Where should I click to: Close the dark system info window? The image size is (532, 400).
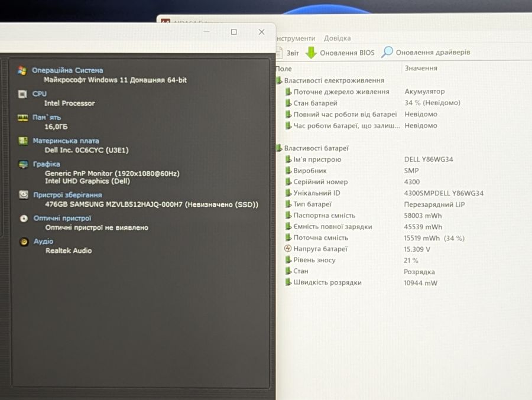coord(261,32)
